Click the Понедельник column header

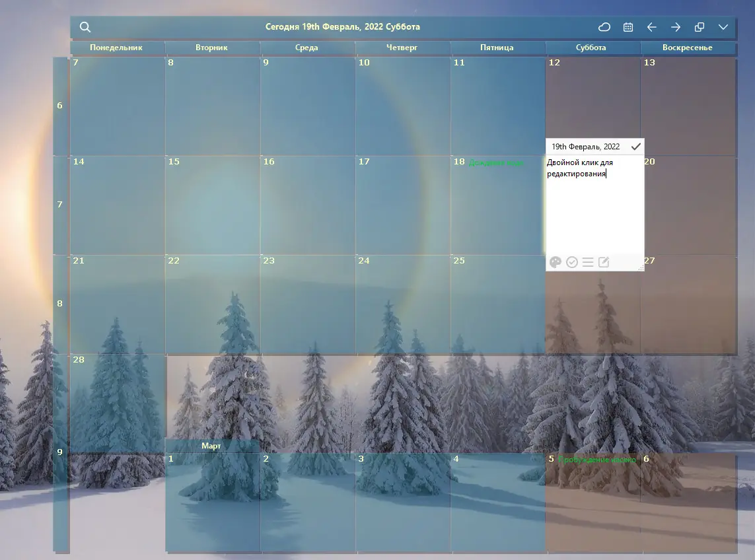[116, 47]
